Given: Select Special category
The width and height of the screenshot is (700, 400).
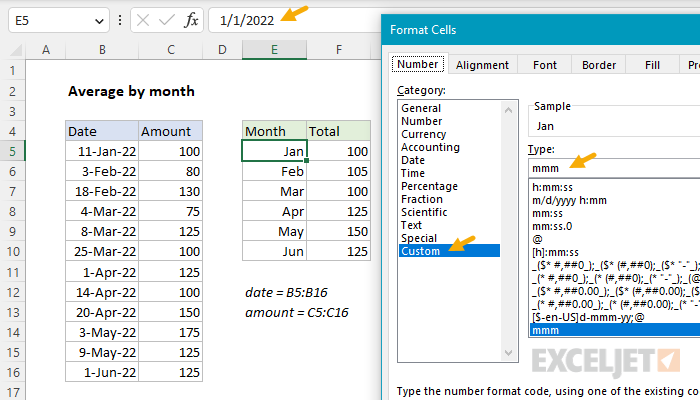Looking at the screenshot, I should coord(449,238).
